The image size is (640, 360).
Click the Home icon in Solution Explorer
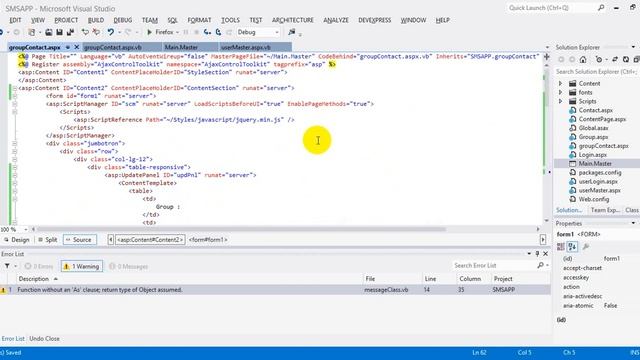tap(583, 60)
